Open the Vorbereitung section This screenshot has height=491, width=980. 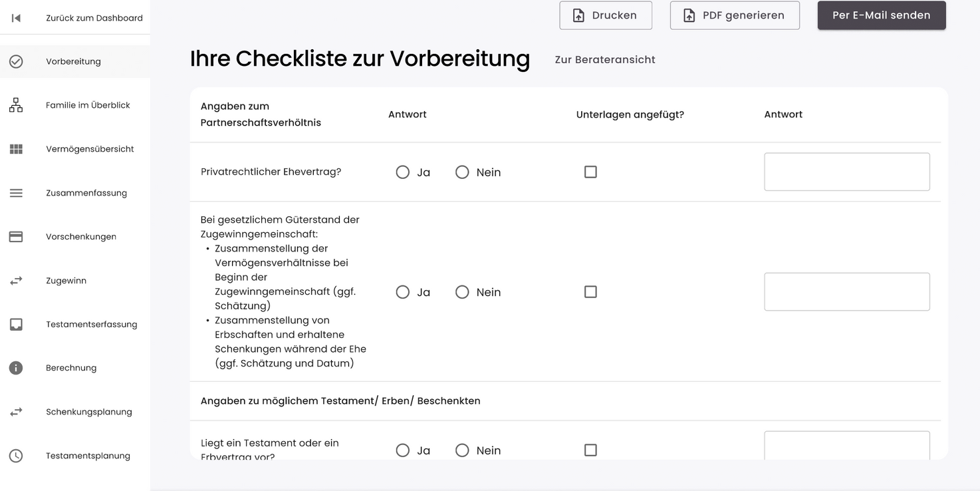(x=75, y=61)
